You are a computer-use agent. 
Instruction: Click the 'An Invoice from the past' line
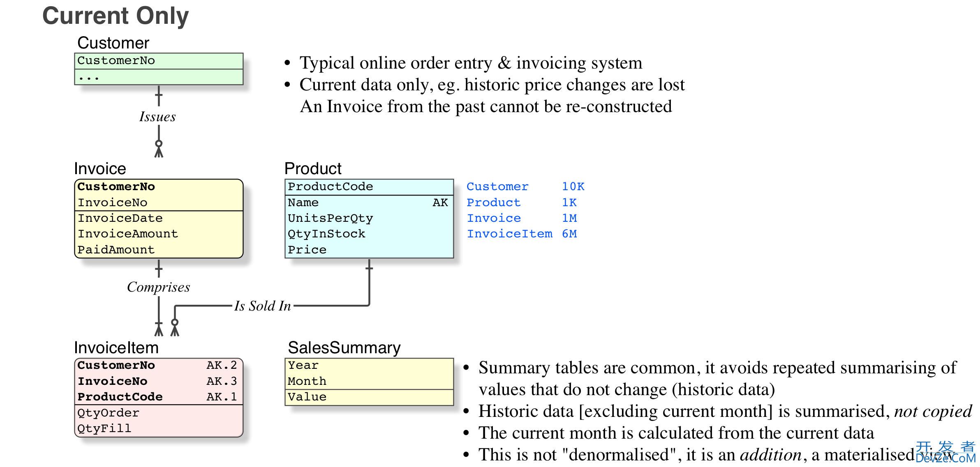(x=486, y=107)
